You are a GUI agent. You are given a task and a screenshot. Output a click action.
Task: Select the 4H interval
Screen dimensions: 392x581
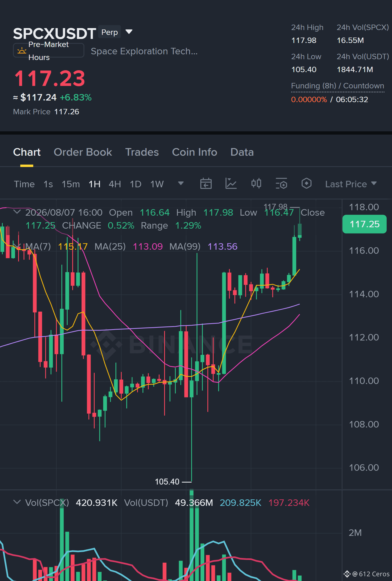[x=115, y=184]
